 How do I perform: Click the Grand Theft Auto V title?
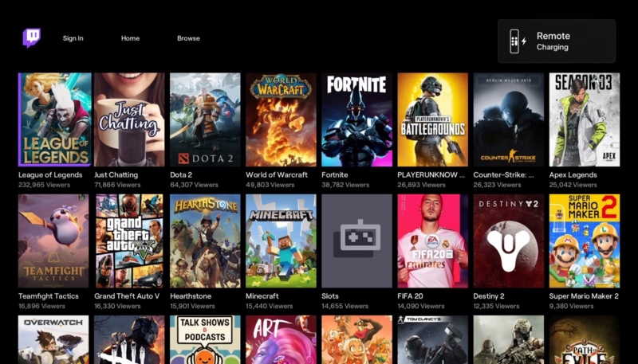pos(127,296)
